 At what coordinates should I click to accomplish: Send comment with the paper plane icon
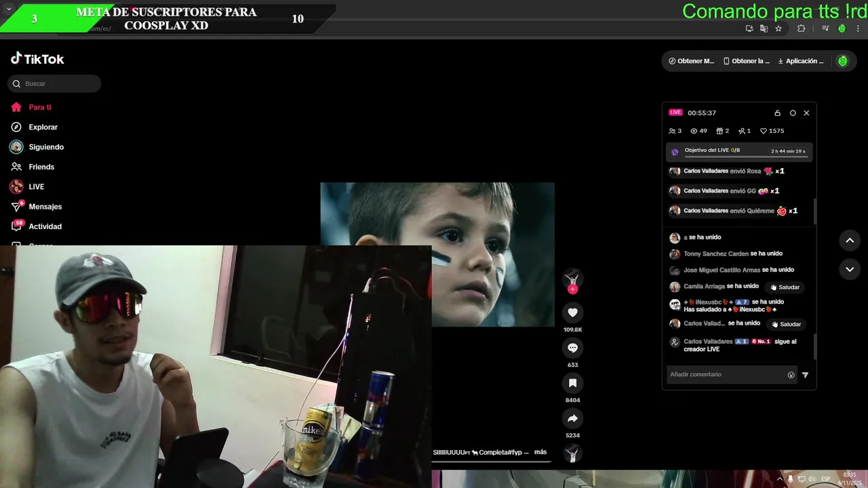click(805, 375)
